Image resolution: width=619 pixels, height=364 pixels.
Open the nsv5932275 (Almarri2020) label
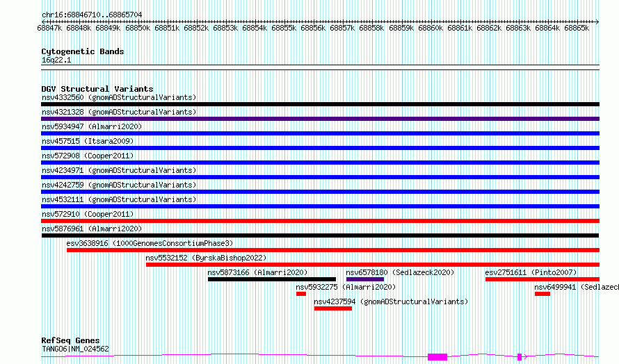point(346,287)
